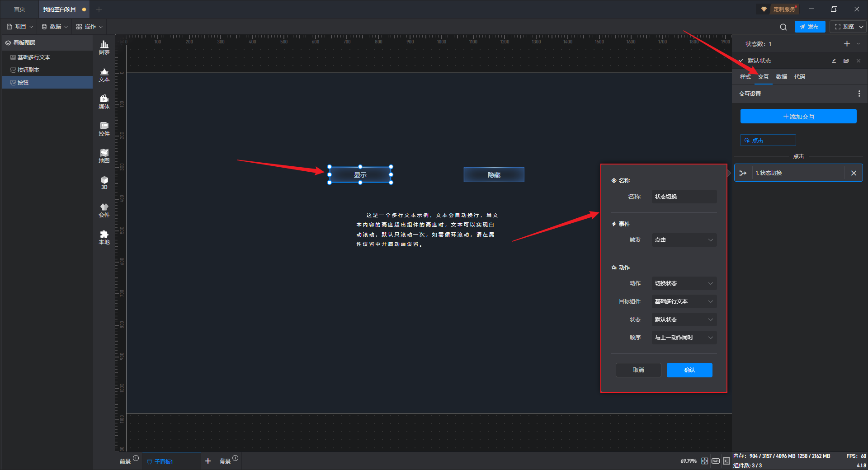Select the 显示 button on the canvas
Viewport: 868px width, 470px height.
pyautogui.click(x=360, y=175)
